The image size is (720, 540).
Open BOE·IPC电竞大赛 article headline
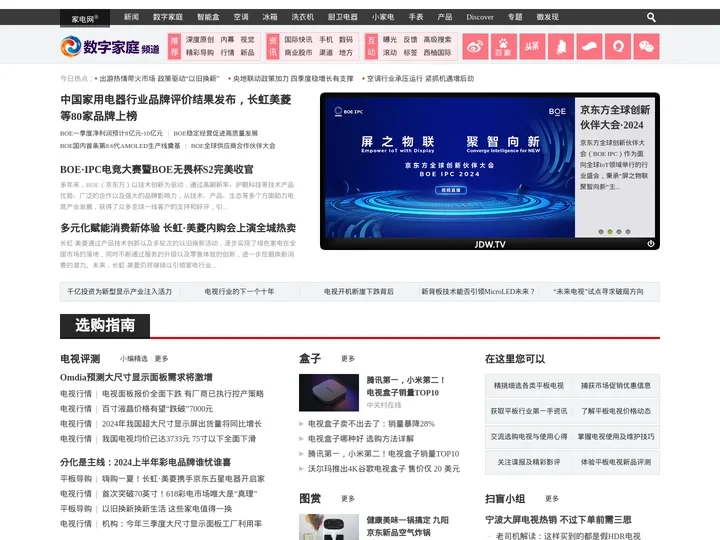click(157, 169)
